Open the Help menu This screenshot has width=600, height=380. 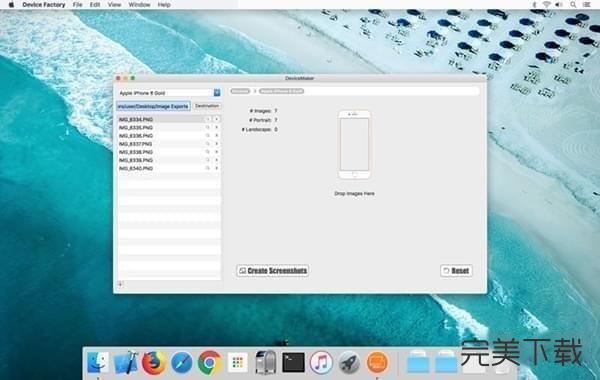pos(164,5)
